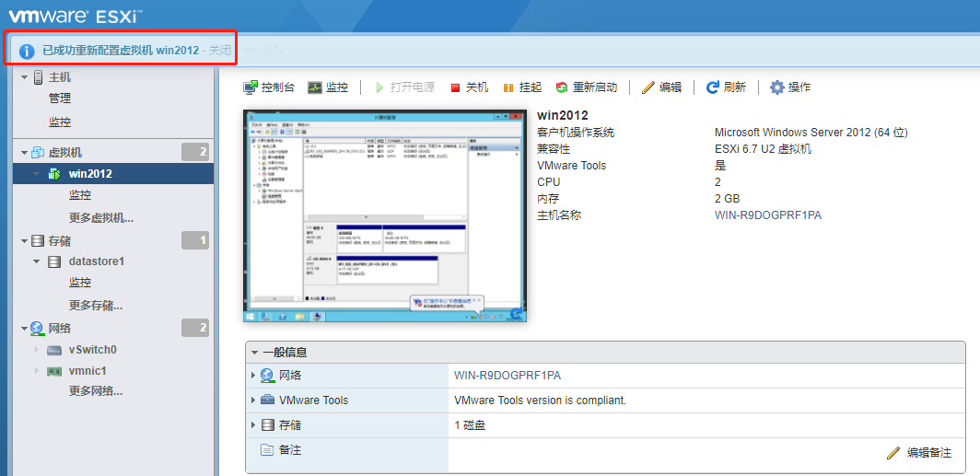
Task: Open 监控 under 主机
Action: coord(59,122)
